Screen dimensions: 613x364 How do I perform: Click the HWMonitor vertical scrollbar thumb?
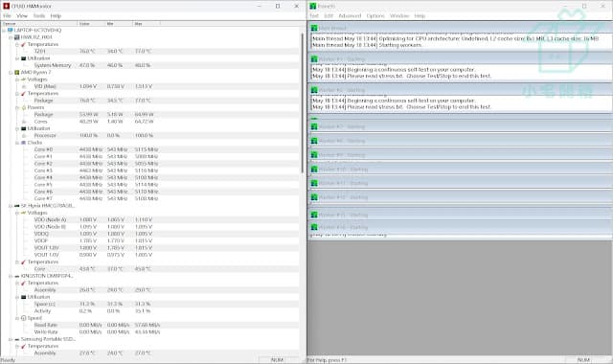point(303,103)
